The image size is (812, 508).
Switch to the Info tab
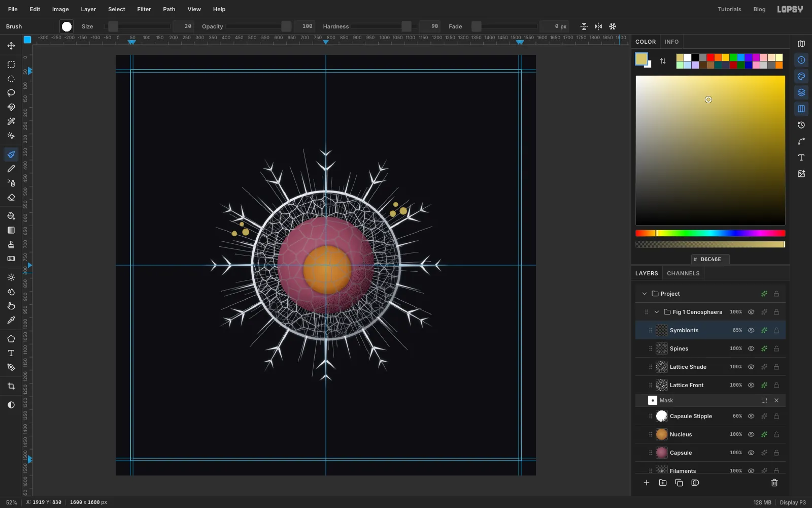point(671,42)
